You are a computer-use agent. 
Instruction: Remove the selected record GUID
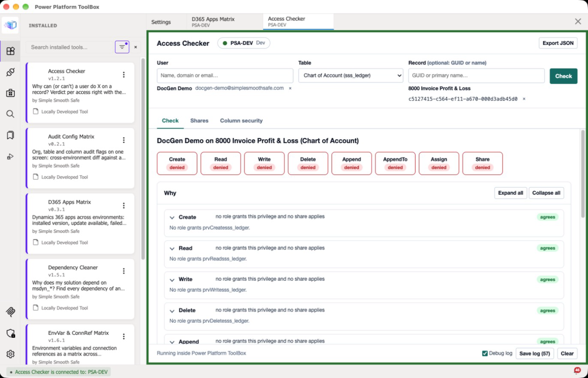524,99
